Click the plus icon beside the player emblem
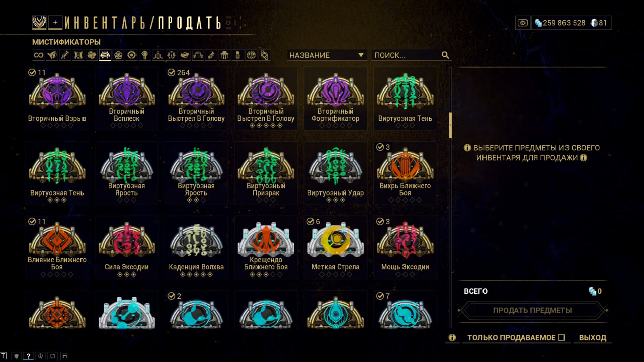Image resolution: width=644 pixels, height=362 pixels. tap(56, 22)
